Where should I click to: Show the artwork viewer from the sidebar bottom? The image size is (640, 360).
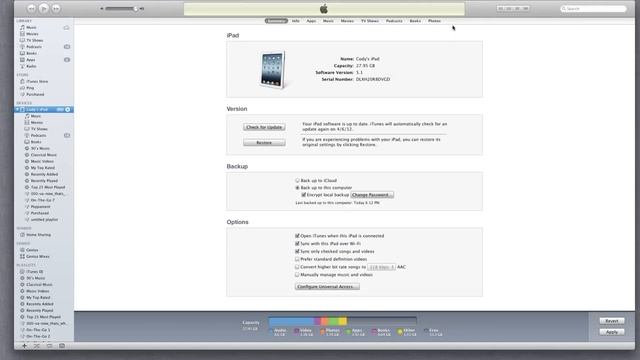pos(62,346)
